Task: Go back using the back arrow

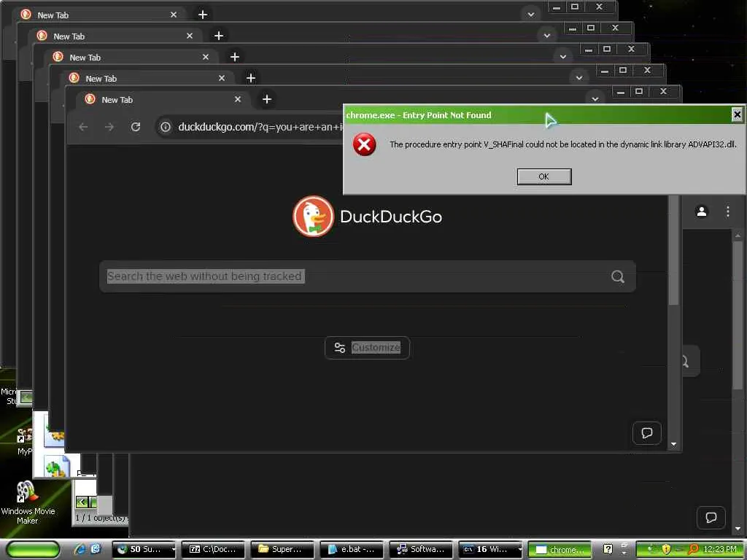Action: [x=83, y=127]
